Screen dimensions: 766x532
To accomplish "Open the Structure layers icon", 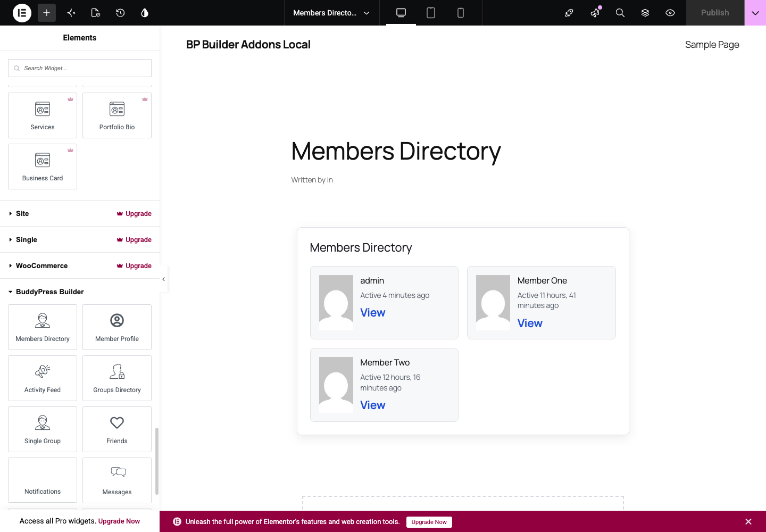I will (645, 13).
